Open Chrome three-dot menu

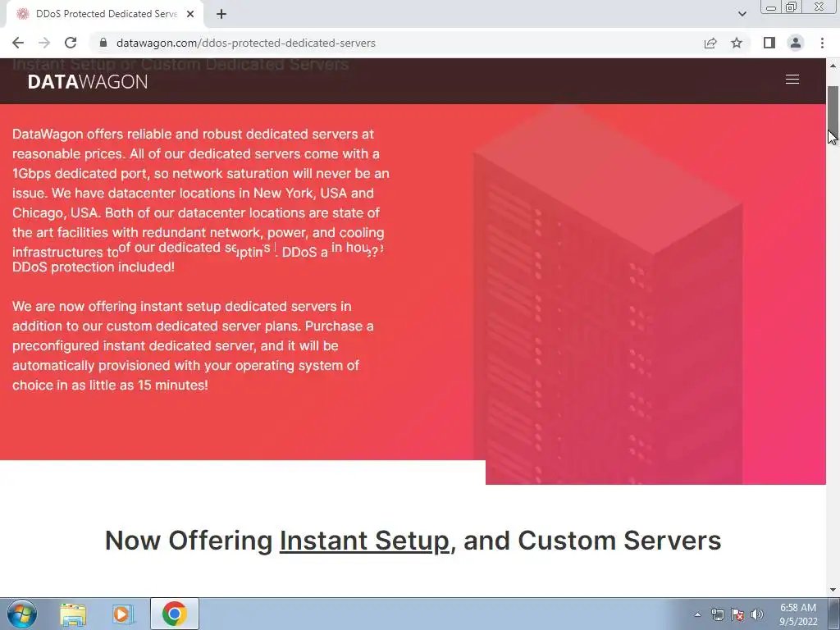pos(822,43)
